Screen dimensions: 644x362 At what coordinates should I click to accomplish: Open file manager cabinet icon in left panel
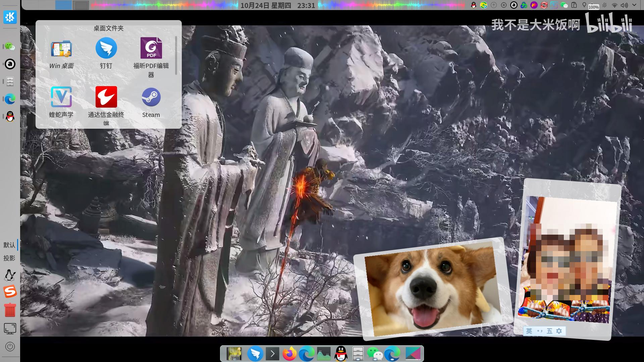(x=10, y=81)
